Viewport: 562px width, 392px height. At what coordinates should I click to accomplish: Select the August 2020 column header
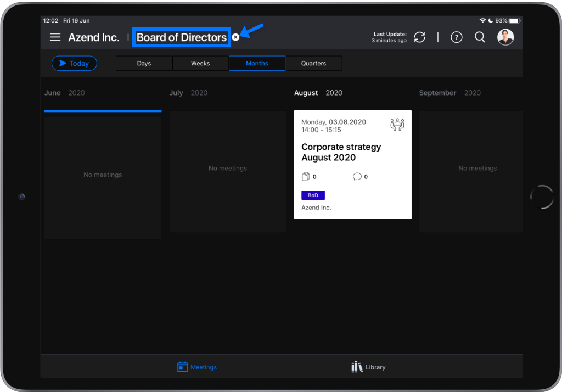click(318, 93)
